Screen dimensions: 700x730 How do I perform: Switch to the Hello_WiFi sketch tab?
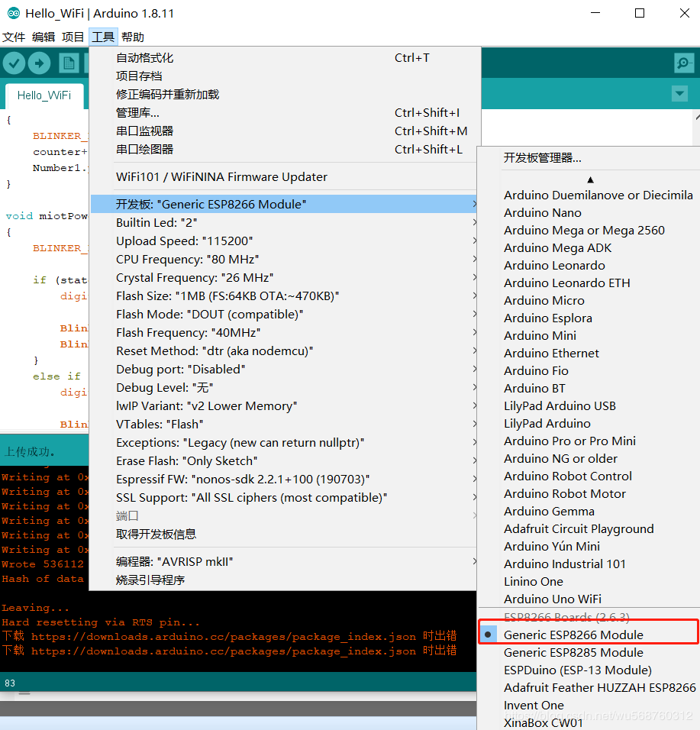click(44, 95)
